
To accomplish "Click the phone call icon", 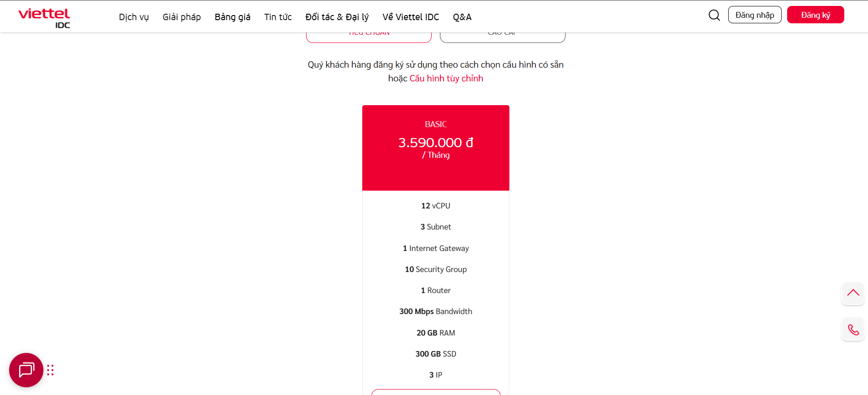I will click(x=853, y=329).
